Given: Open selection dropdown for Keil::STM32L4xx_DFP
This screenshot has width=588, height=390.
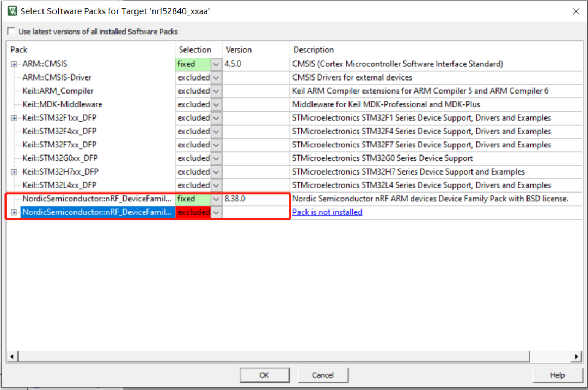Looking at the screenshot, I should (216, 185).
